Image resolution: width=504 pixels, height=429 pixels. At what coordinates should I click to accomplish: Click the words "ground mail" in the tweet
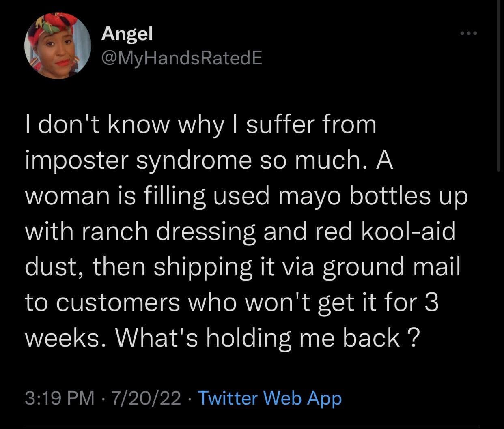point(391,267)
